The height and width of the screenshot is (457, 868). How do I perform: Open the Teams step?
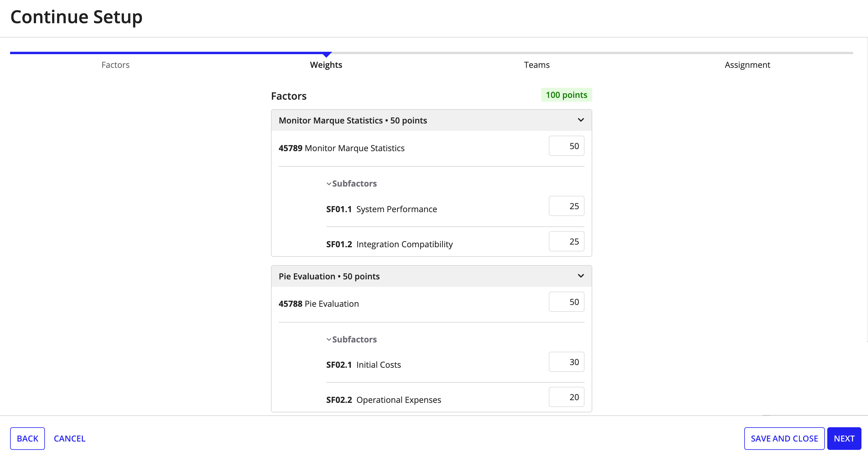(x=536, y=65)
